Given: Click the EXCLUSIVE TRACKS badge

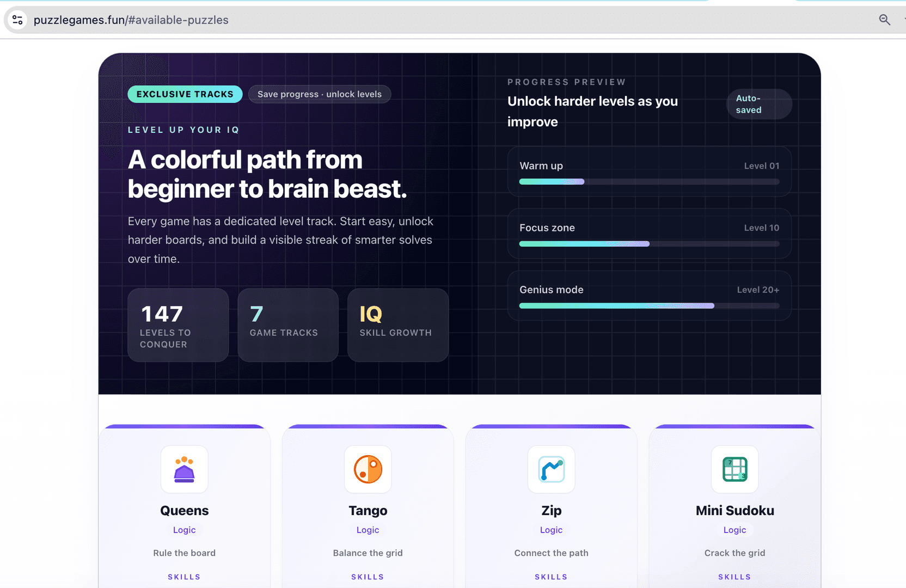Looking at the screenshot, I should [185, 94].
